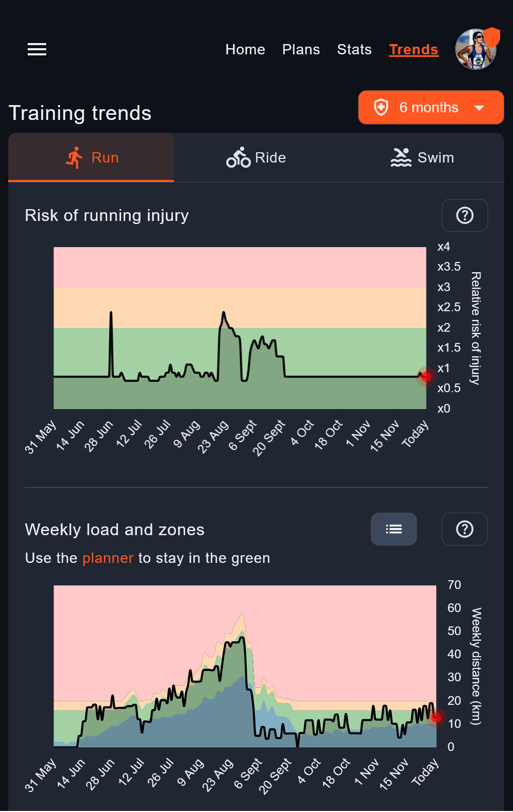Click the cycling Ride icon
The height and width of the screenshot is (812, 513).
click(x=239, y=158)
